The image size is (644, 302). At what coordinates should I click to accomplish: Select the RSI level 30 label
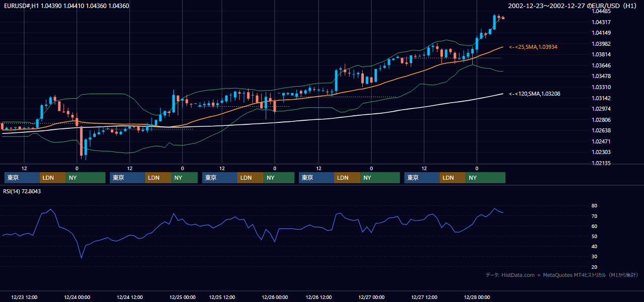tap(595, 257)
